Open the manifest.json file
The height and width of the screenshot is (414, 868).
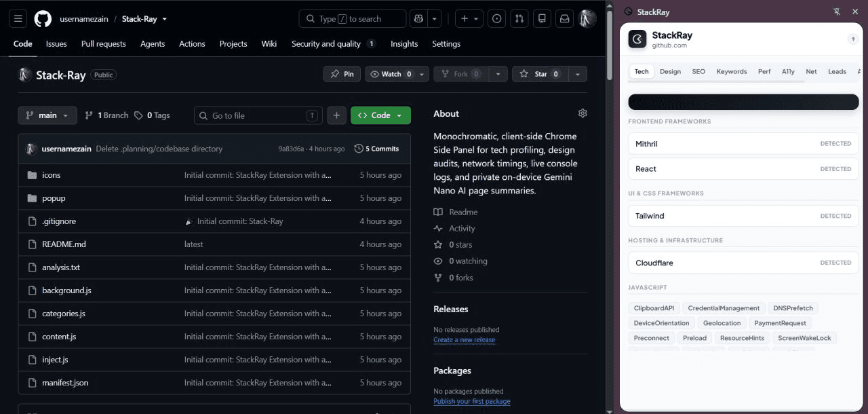65,383
